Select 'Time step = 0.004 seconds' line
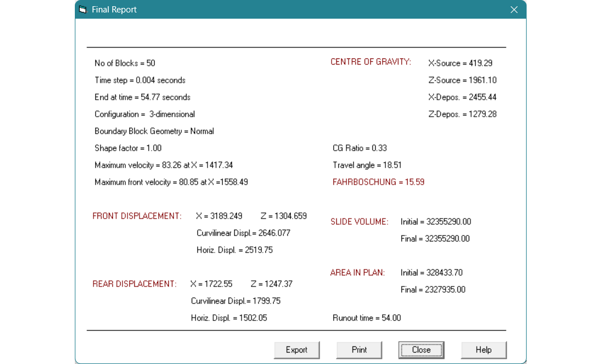The height and width of the screenshot is (364, 602). click(x=140, y=80)
